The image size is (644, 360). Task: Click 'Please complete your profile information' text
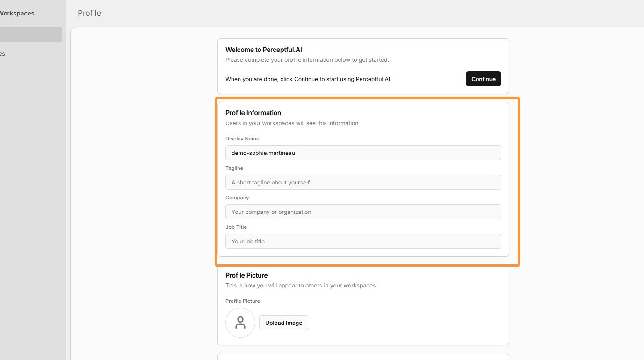pyautogui.click(x=307, y=60)
